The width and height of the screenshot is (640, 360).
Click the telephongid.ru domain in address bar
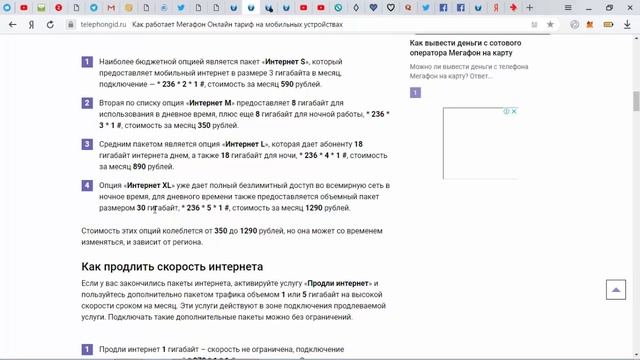103,24
